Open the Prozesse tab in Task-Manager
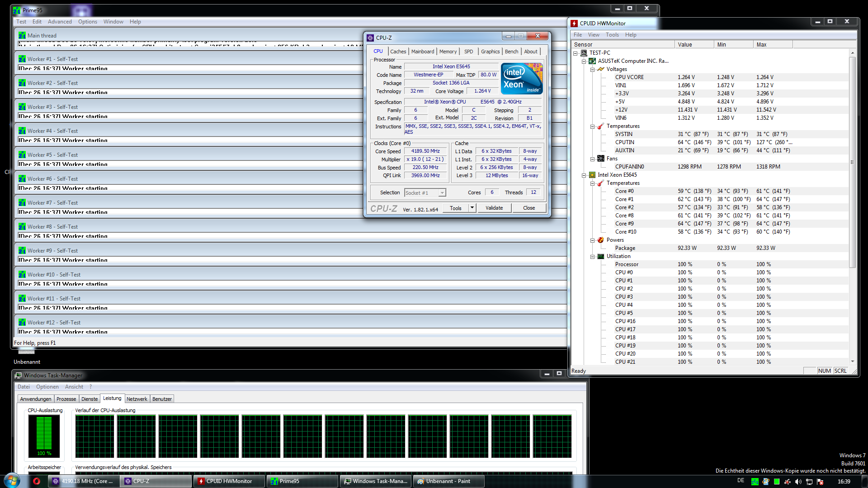This screenshot has height=488, width=868. (66, 399)
